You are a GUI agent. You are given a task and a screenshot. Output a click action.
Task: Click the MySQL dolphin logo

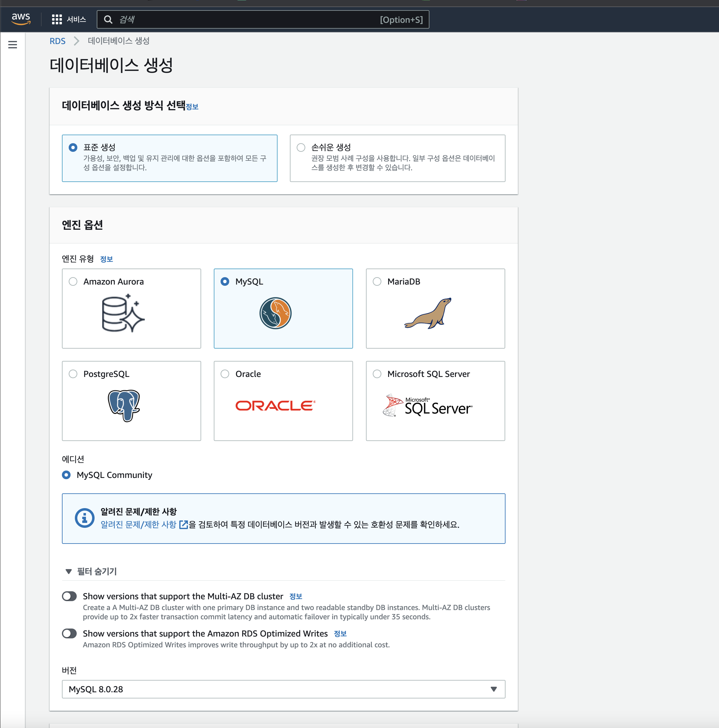(275, 313)
